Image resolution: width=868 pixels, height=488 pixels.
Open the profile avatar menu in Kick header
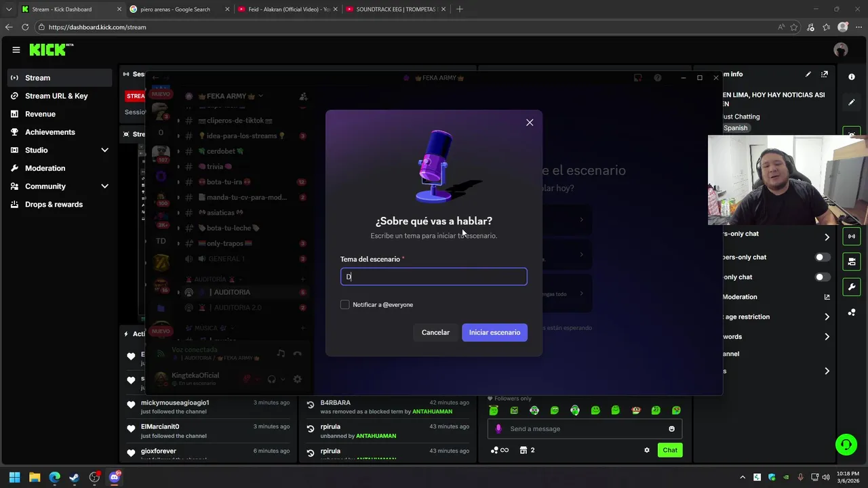point(841,49)
